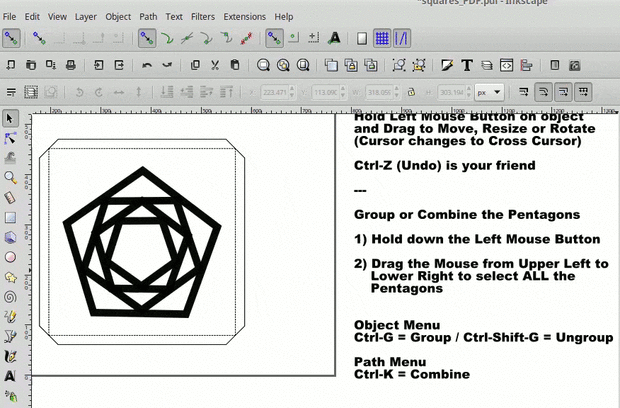Screen dimensions: 620x408
Task: Toggle snap bounding boxes button
Action: point(39,38)
